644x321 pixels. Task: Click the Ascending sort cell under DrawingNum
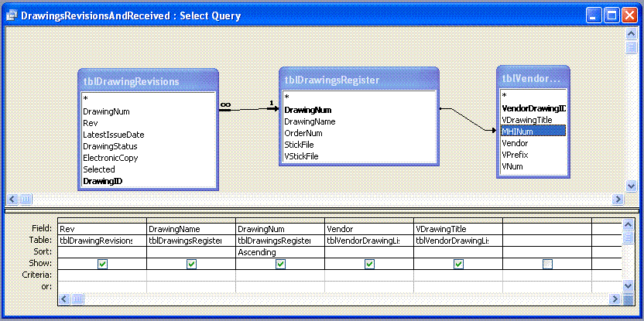pos(280,252)
